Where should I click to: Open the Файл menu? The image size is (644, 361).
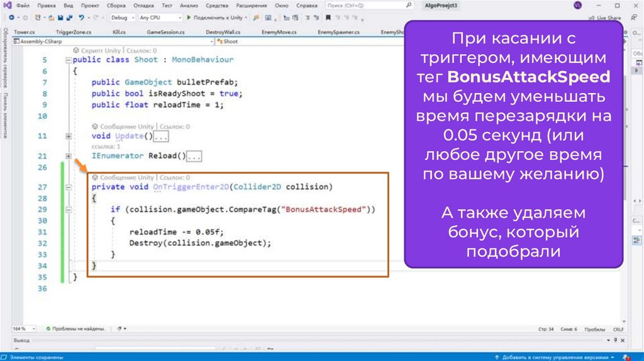tap(23, 5)
